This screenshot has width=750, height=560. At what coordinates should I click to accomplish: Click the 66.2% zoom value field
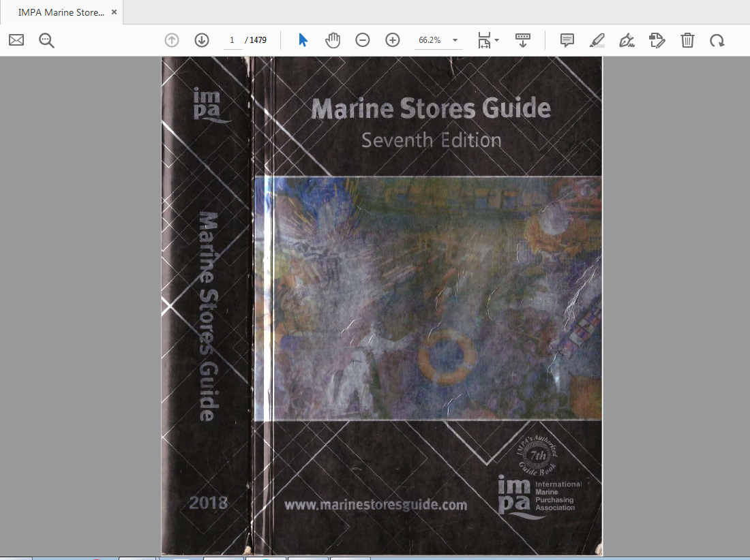(x=430, y=40)
